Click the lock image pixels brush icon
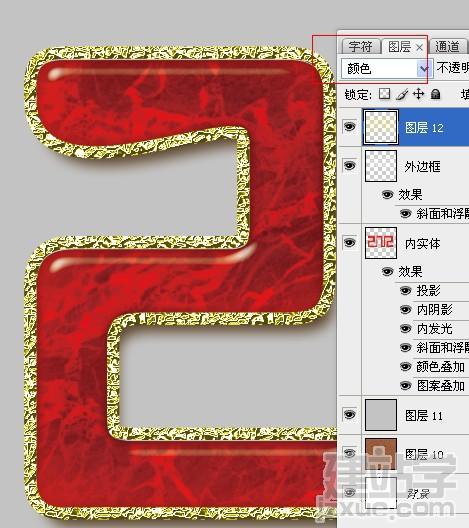469x528 pixels. pyautogui.click(x=401, y=94)
